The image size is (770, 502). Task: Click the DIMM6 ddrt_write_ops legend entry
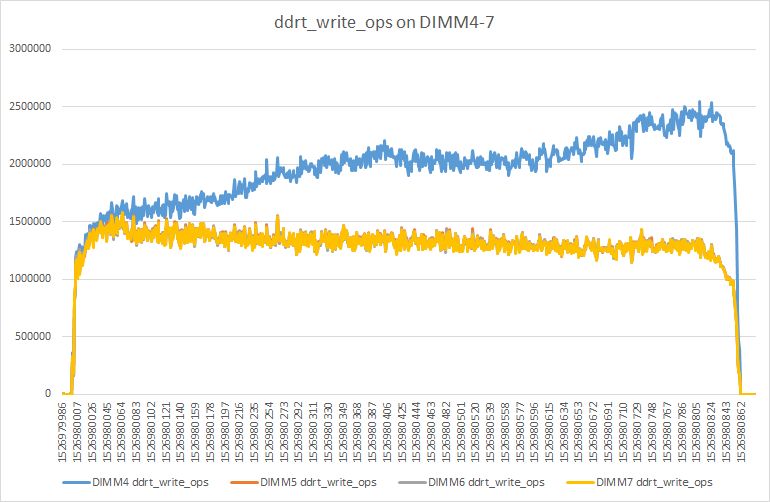point(471,482)
